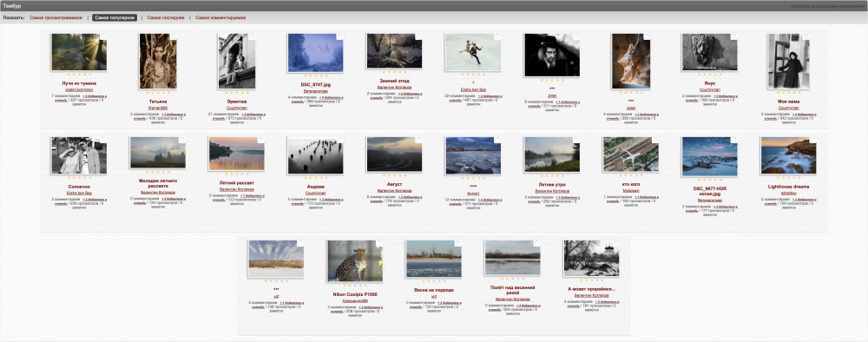Open the 'кто кого' title link
This screenshot has width=868, height=342.
click(x=630, y=183)
